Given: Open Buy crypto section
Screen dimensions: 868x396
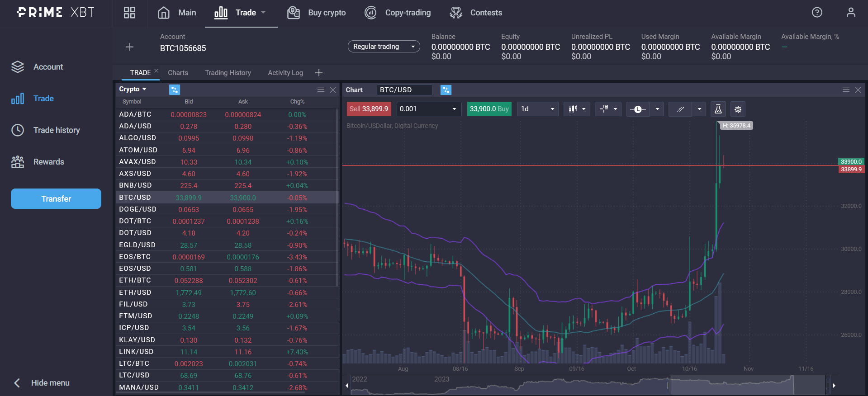Looking at the screenshot, I should pyautogui.click(x=316, y=13).
